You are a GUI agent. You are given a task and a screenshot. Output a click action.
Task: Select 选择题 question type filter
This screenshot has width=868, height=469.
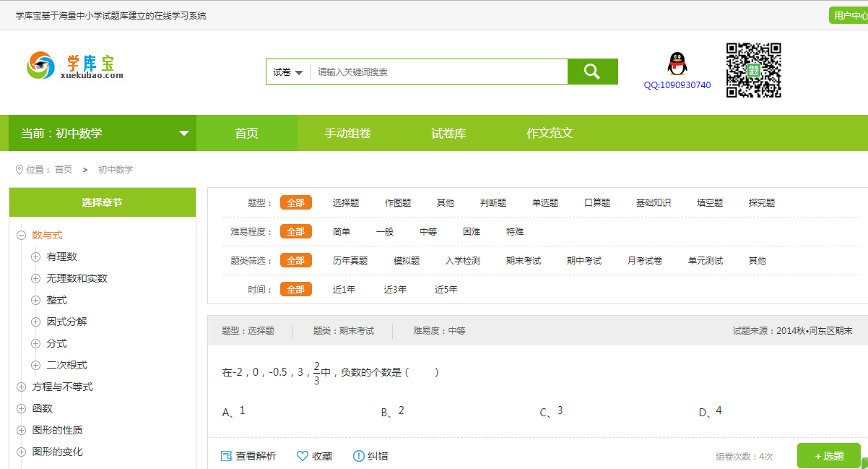pos(346,202)
